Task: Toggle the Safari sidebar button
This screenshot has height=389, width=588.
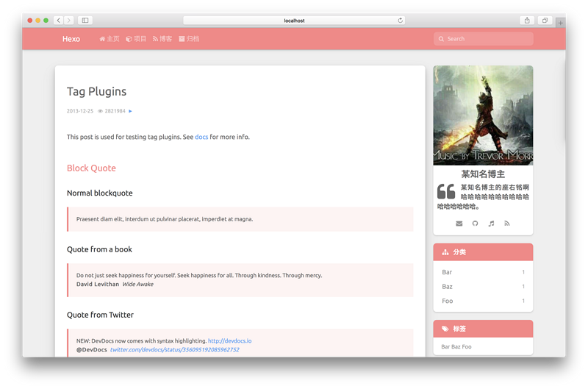Action: pyautogui.click(x=85, y=21)
